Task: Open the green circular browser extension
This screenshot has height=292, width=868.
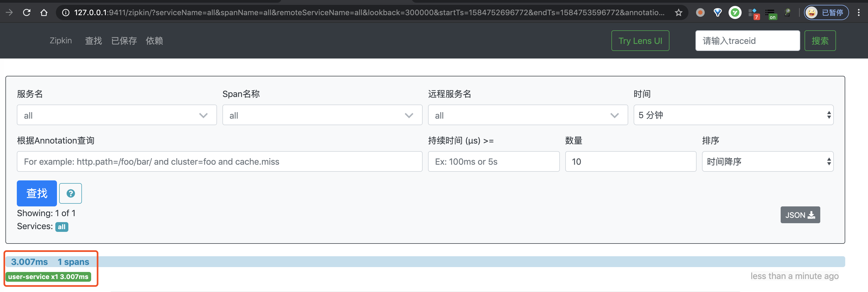Action: click(x=735, y=12)
